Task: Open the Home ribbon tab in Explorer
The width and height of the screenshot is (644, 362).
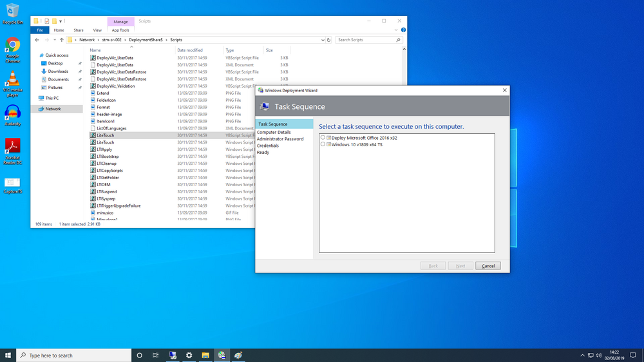Action: 59,30
